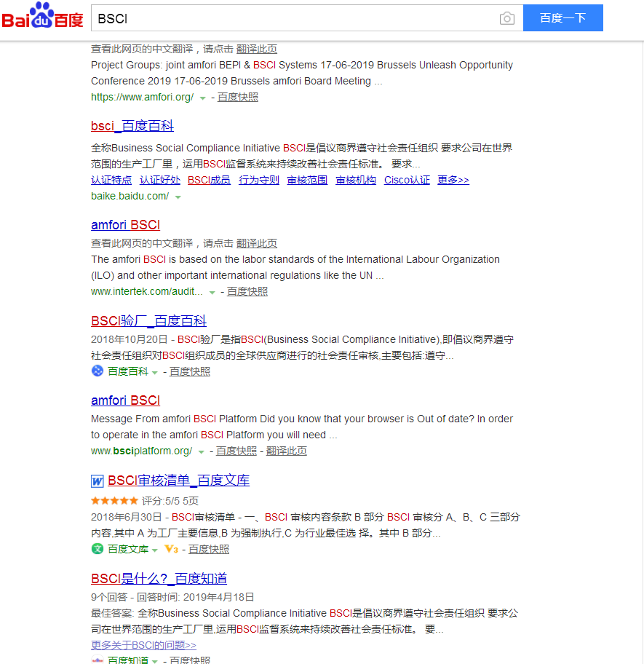Click the text 评分:5/5 5页
The image size is (644, 664).
[170, 501]
